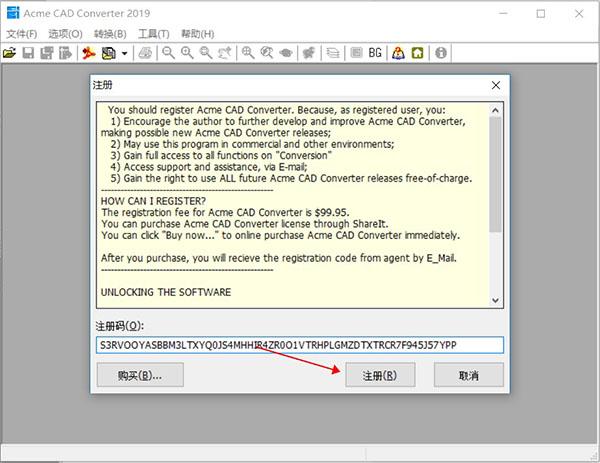Click the vertical scrollbar thumb in text box
The width and height of the screenshot is (600, 463).
(x=495, y=174)
